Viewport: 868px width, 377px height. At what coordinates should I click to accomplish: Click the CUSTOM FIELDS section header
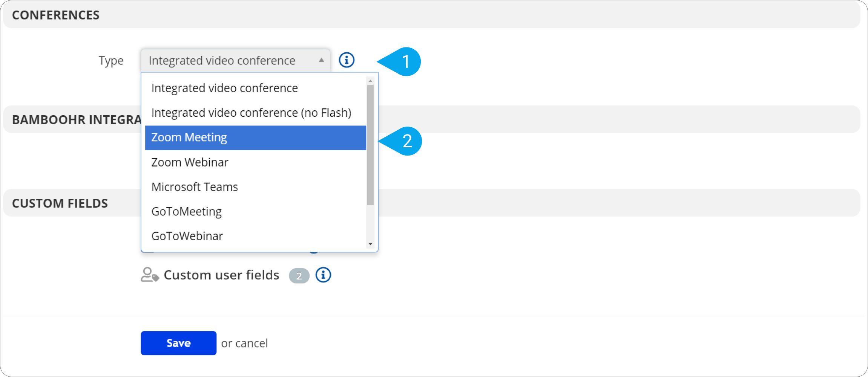pos(60,203)
